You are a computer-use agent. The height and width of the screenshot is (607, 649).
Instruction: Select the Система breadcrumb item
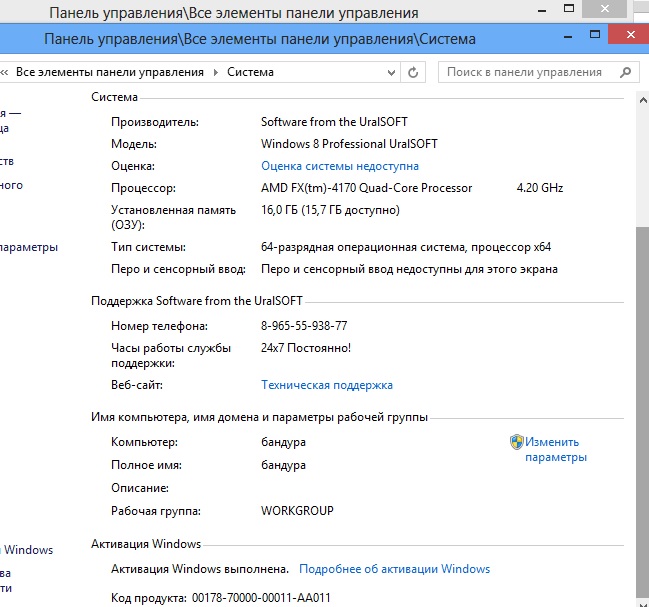[x=250, y=72]
